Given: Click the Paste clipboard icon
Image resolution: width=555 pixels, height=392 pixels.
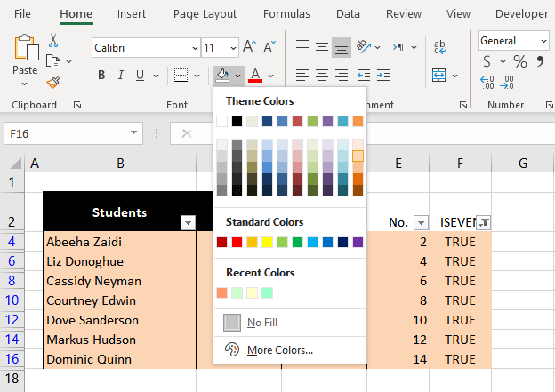Looking at the screenshot, I should pos(26,47).
